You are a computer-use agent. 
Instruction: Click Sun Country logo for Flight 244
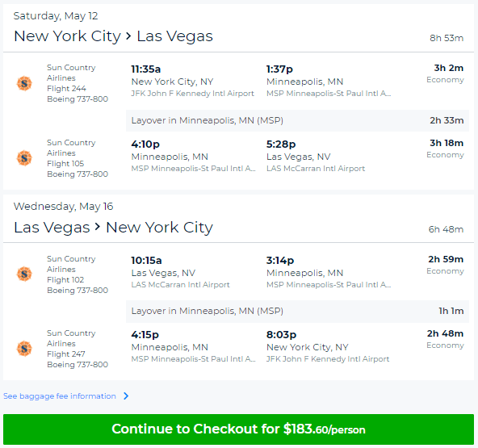pos(24,83)
